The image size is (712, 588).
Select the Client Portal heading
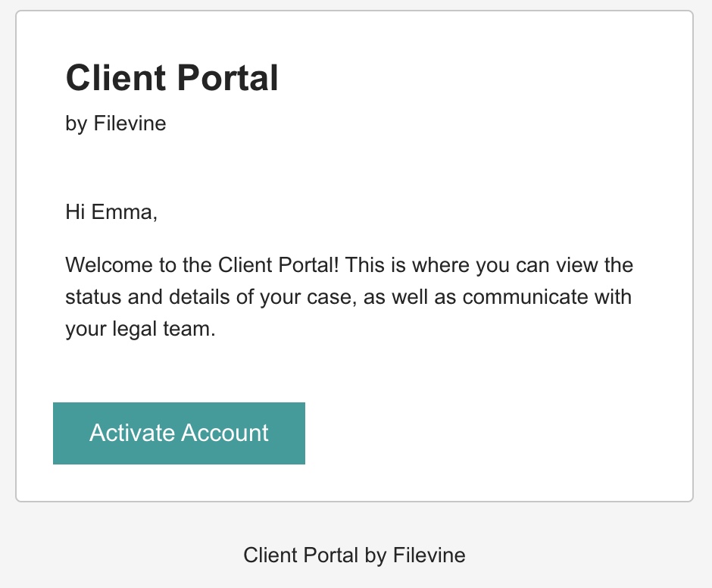pyautogui.click(x=172, y=78)
